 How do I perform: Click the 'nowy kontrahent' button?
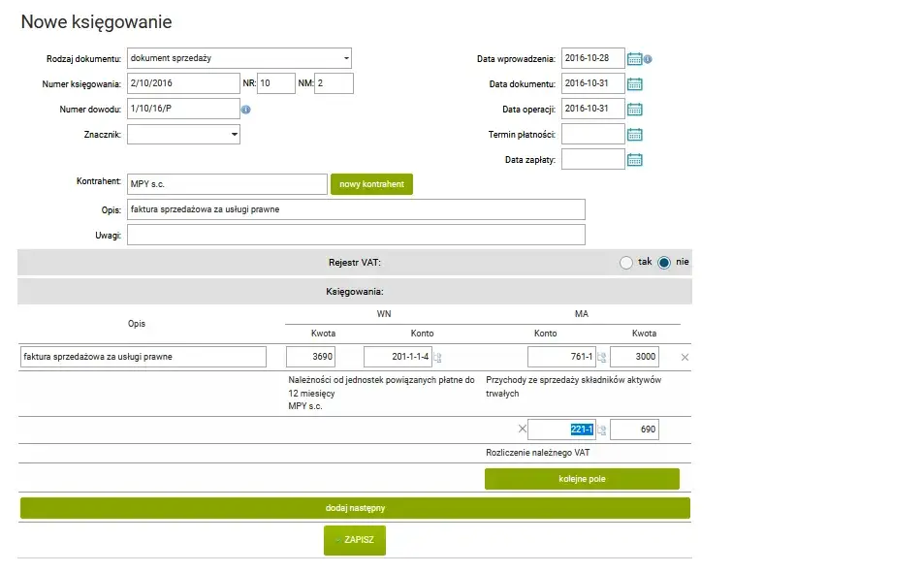[371, 184]
